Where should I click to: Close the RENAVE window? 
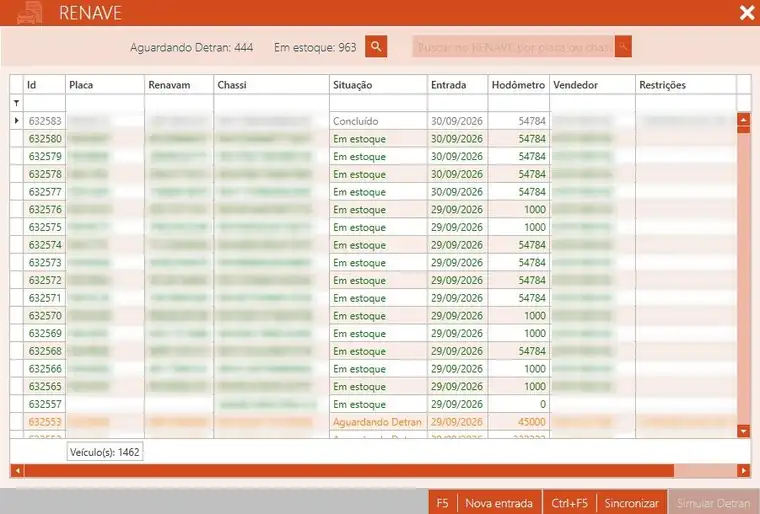747,13
